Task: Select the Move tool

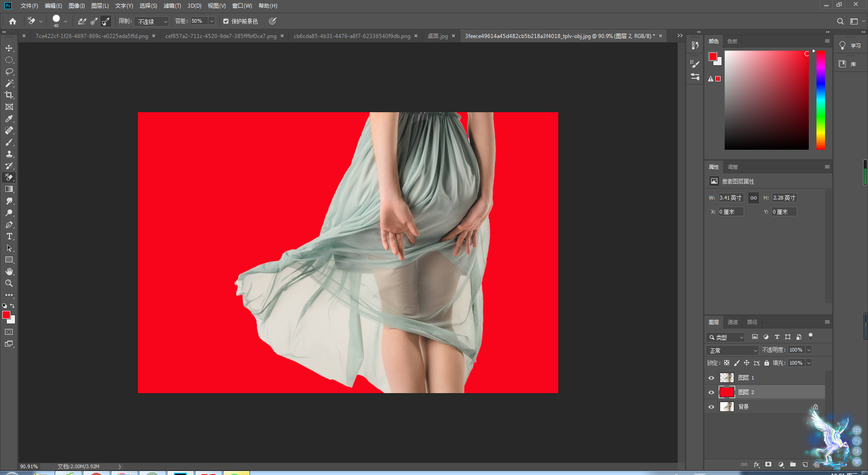Action: pos(9,48)
